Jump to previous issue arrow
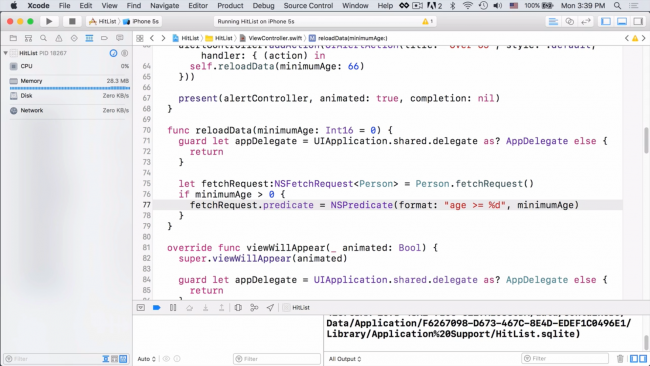650x366 pixels. click(x=627, y=38)
